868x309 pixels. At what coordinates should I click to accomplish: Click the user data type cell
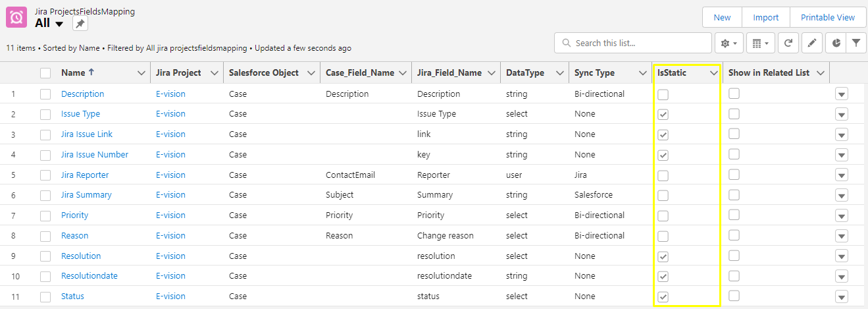514,175
